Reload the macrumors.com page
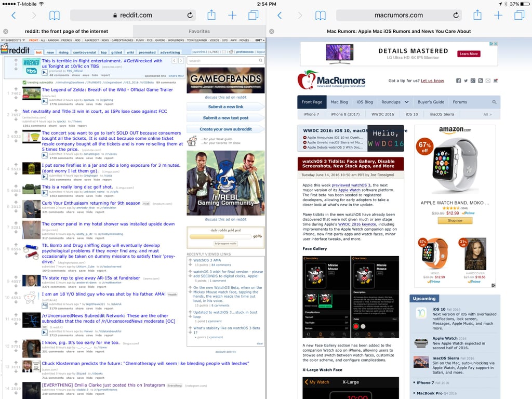This screenshot has width=532, height=399. pos(456,15)
